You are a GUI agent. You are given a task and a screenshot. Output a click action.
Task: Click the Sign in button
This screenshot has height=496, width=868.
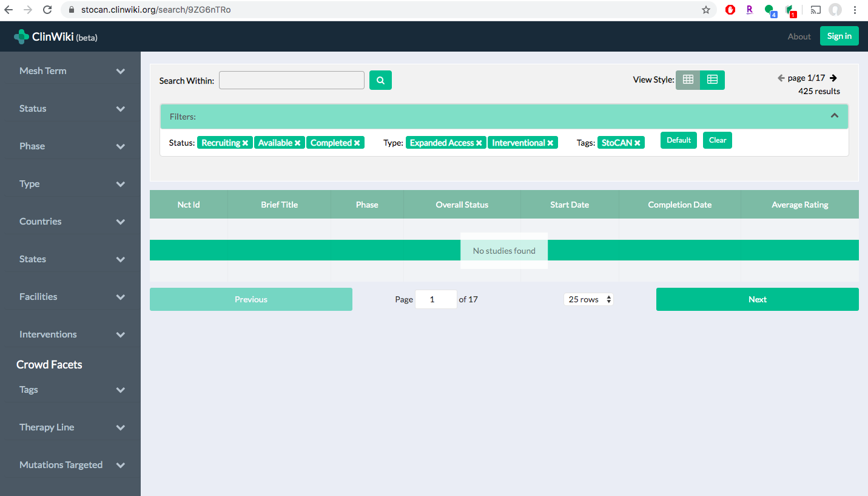point(839,36)
